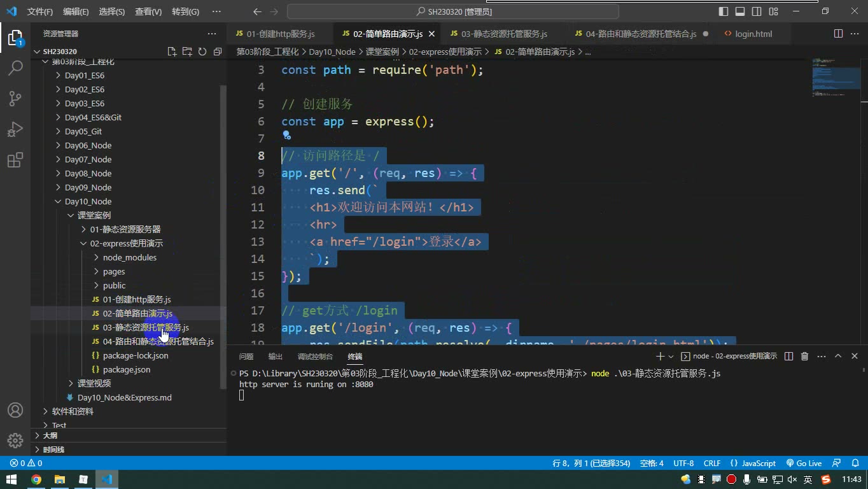Expand the Day09_Node folder
This screenshot has height=489, width=868.
(88, 187)
